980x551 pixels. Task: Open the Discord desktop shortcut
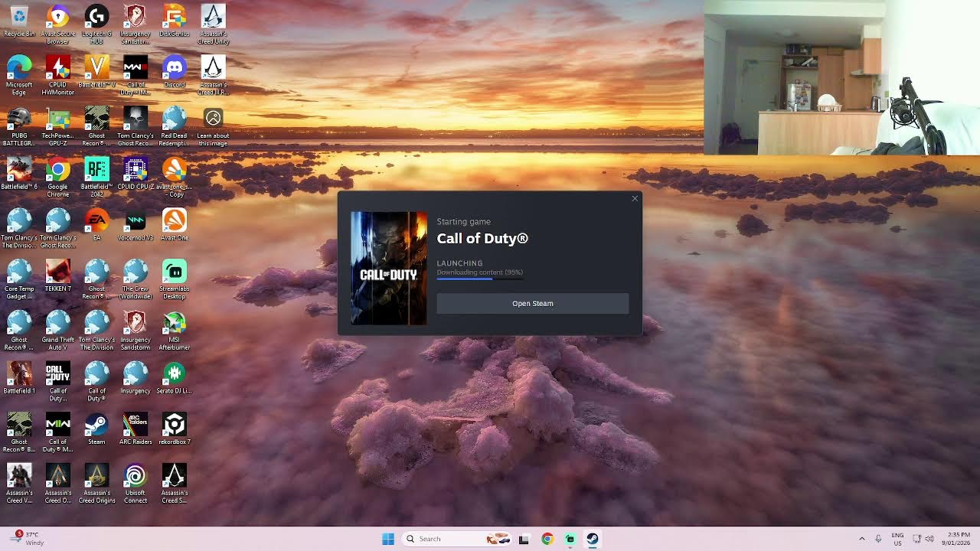[174, 72]
